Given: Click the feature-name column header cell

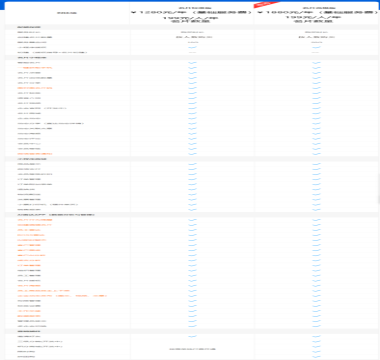Looking at the screenshot, I should pyautogui.click(x=67, y=13).
